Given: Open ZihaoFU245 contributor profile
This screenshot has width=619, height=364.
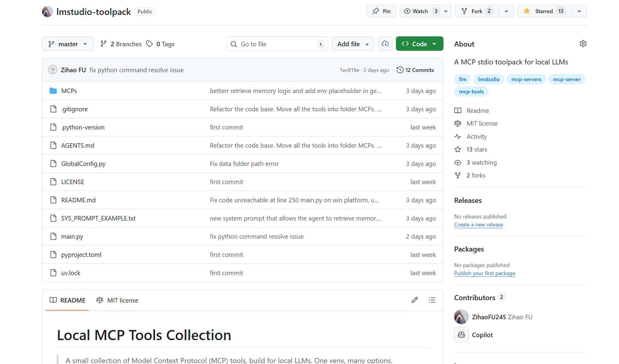Looking at the screenshot, I should [489, 317].
